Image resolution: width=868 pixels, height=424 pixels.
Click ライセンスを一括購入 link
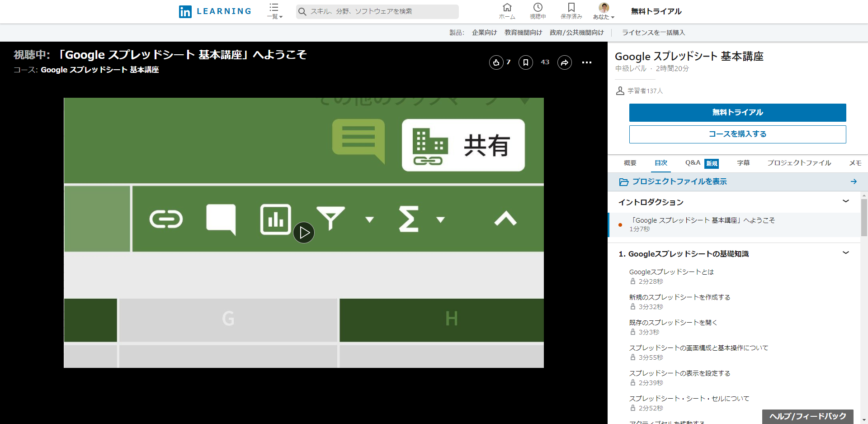pyautogui.click(x=653, y=33)
